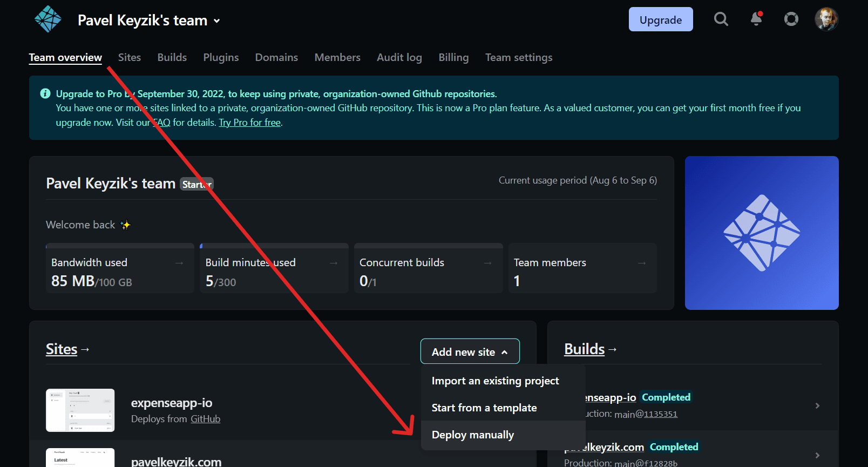This screenshot has height=467, width=868.
Task: Open the user avatar menu
Action: 826,19
